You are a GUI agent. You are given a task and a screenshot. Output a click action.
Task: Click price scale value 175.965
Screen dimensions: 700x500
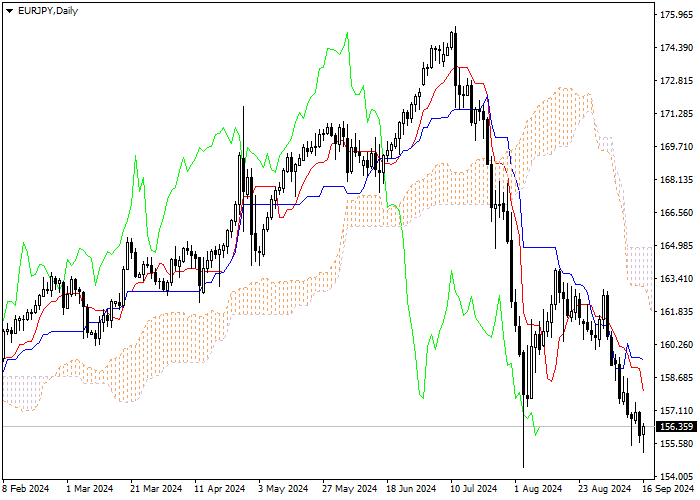(x=676, y=15)
